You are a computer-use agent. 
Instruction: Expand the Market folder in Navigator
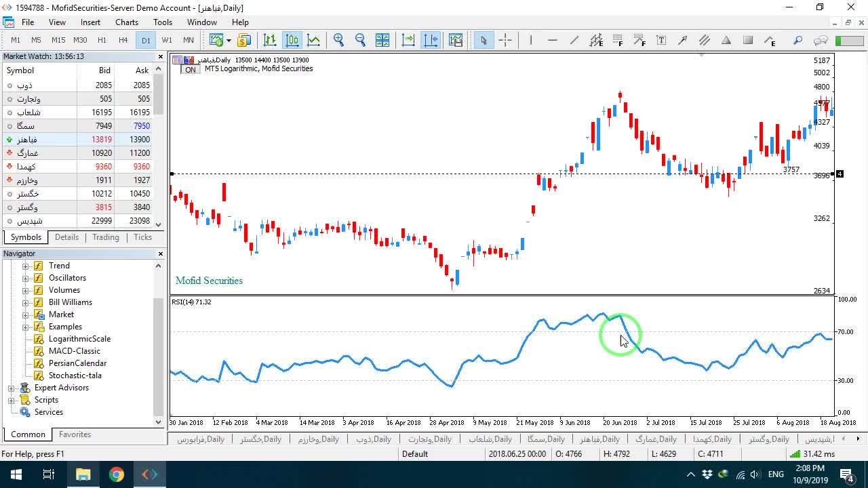[26, 314]
